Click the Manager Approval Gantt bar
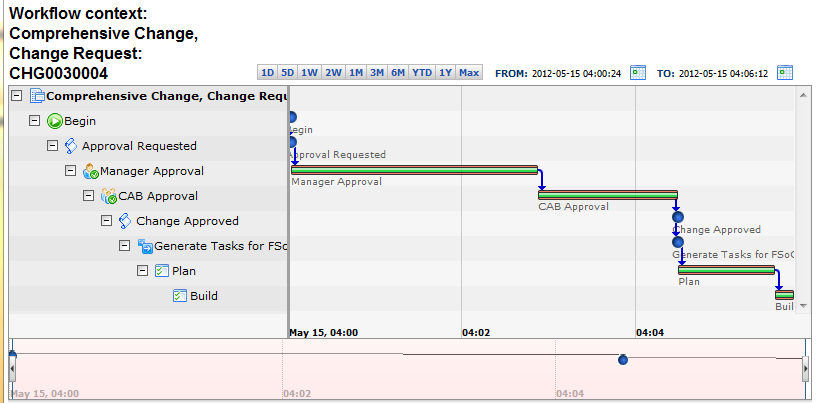Viewport: 816px width, 403px height. (x=414, y=170)
